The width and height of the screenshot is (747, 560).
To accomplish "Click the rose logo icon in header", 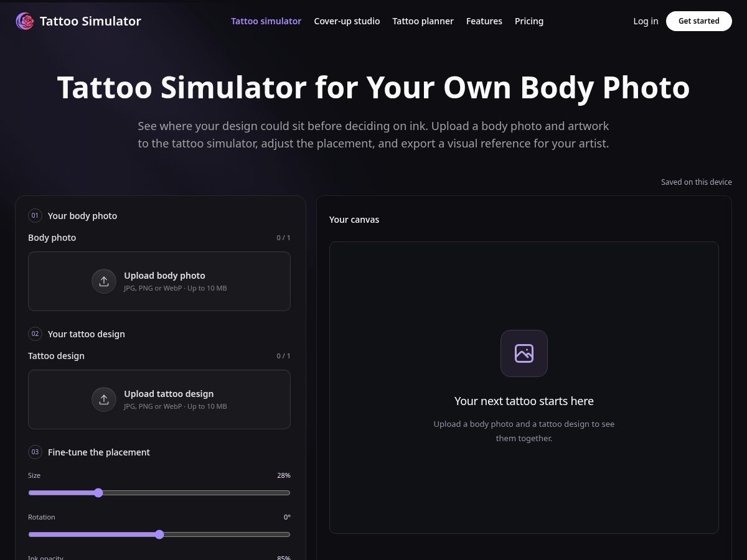I will click(25, 21).
